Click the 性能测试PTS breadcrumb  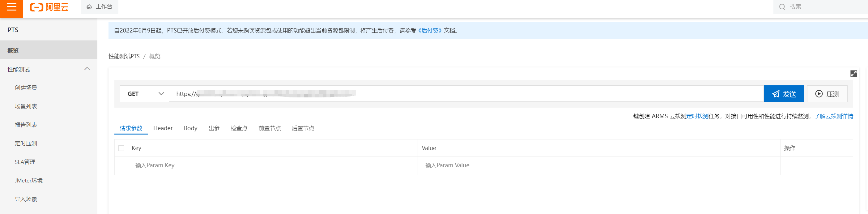coord(124,56)
